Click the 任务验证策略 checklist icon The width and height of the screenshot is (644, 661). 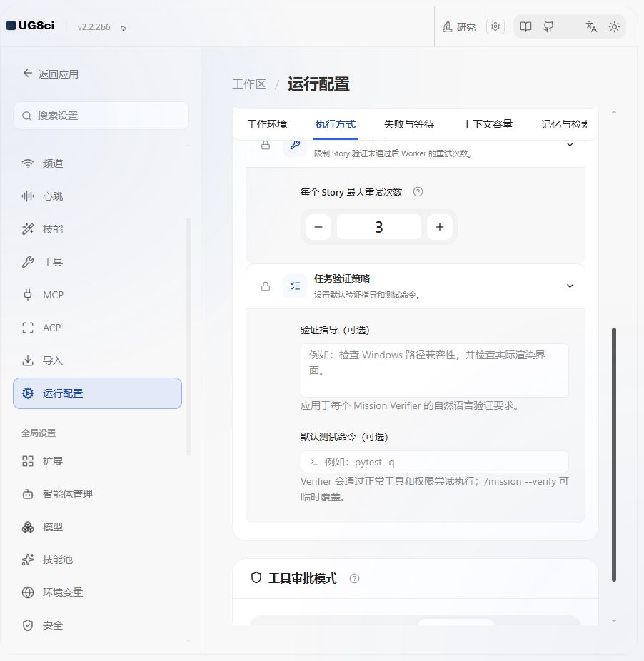point(295,286)
